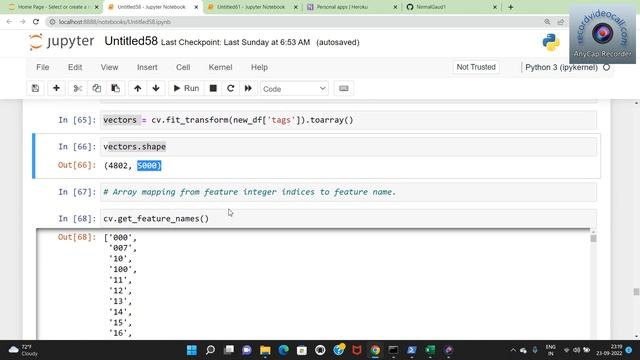Image resolution: width=640 pixels, height=360 pixels.
Task: Open the cell type Code dropdown
Action: [x=294, y=89]
